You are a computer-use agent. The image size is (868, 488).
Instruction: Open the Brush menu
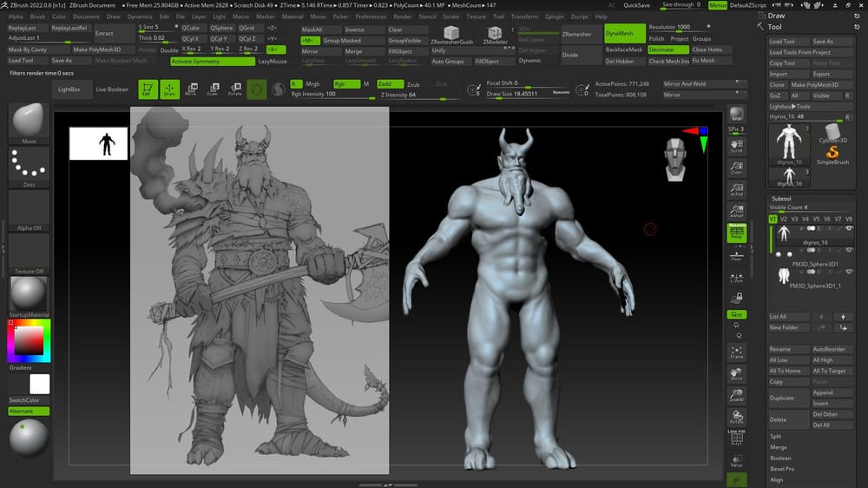coord(37,16)
